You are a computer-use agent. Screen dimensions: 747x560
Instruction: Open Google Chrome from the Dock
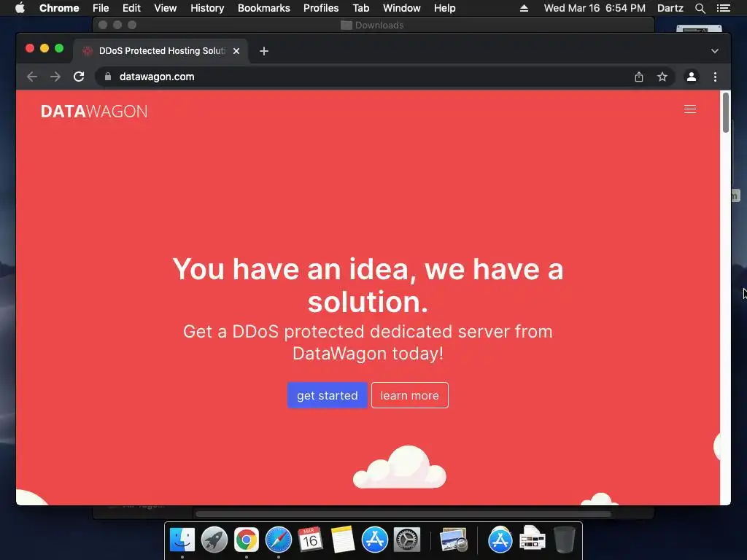tap(247, 540)
